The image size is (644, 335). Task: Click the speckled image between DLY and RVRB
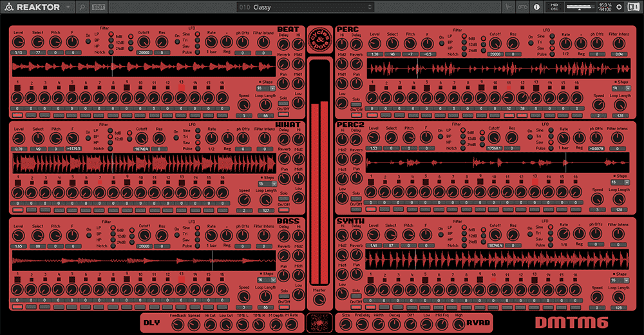[x=319, y=323]
